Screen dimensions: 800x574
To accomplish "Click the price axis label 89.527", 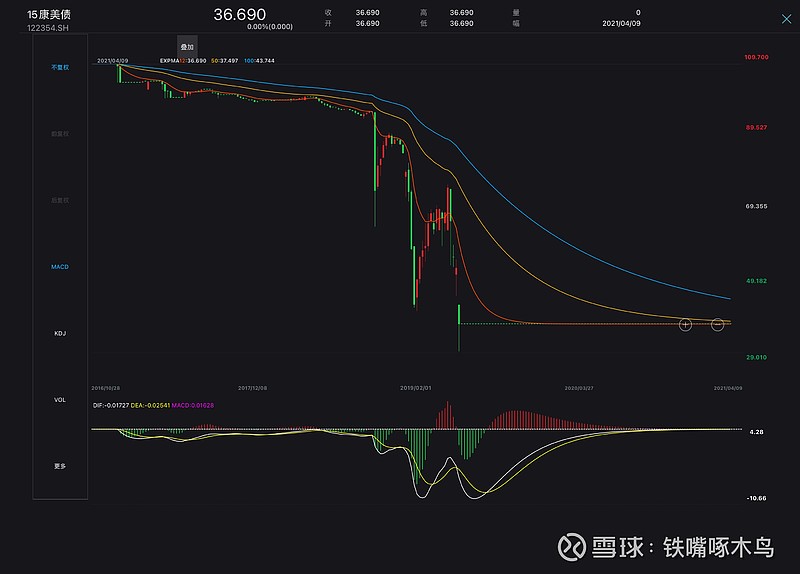I will click(x=756, y=128).
